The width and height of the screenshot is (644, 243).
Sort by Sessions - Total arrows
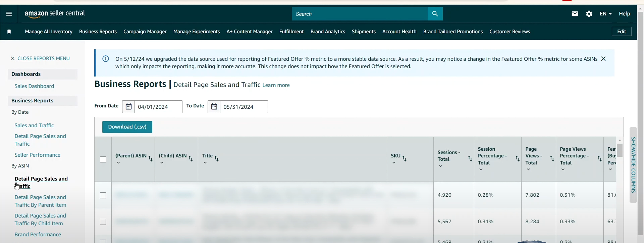point(470,159)
